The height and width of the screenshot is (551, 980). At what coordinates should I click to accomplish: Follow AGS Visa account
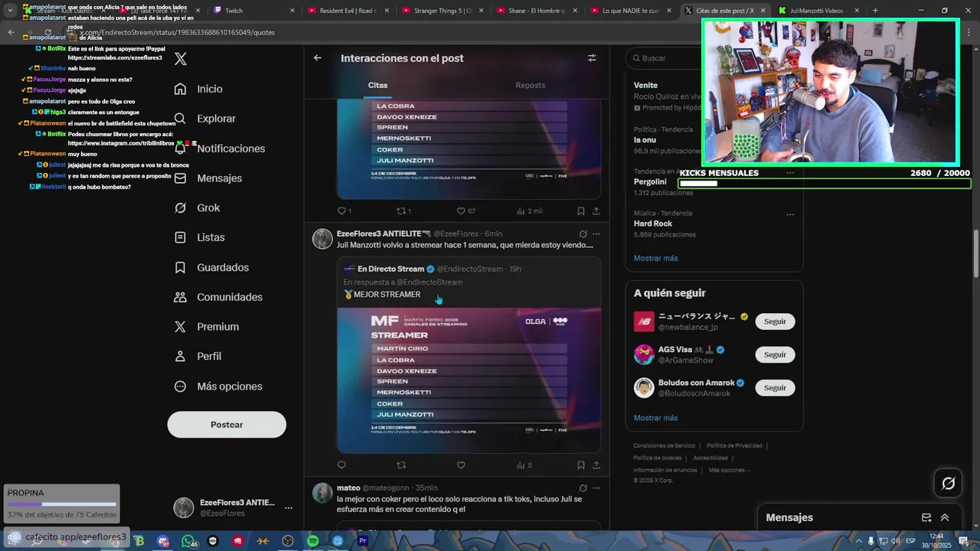pyautogui.click(x=775, y=355)
